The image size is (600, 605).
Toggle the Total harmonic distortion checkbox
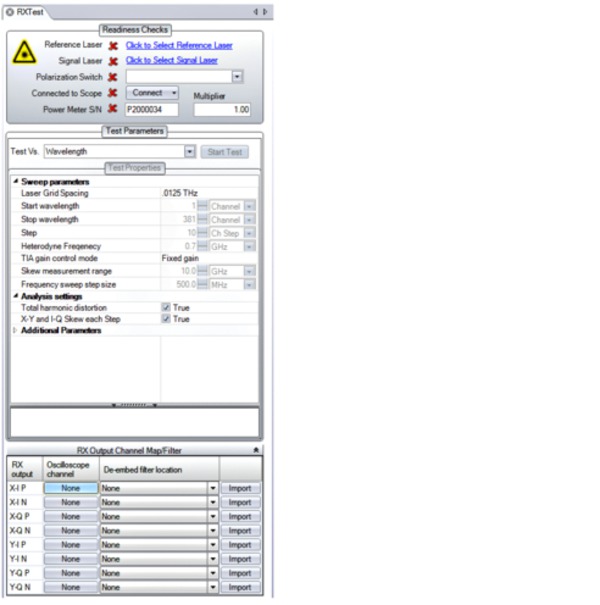[x=167, y=308]
